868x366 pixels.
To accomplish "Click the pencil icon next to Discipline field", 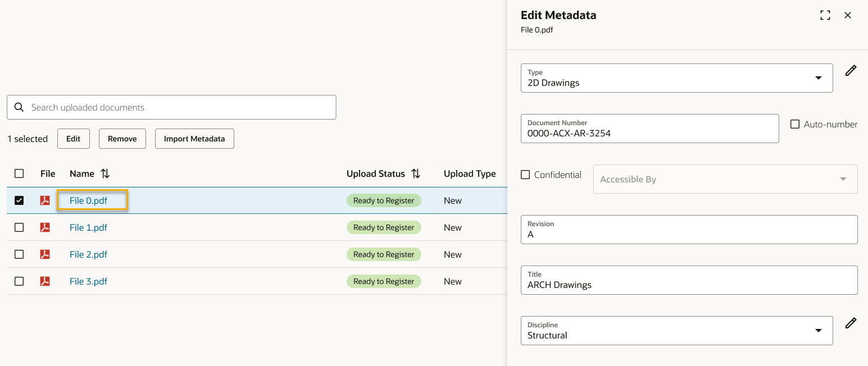I will [851, 323].
